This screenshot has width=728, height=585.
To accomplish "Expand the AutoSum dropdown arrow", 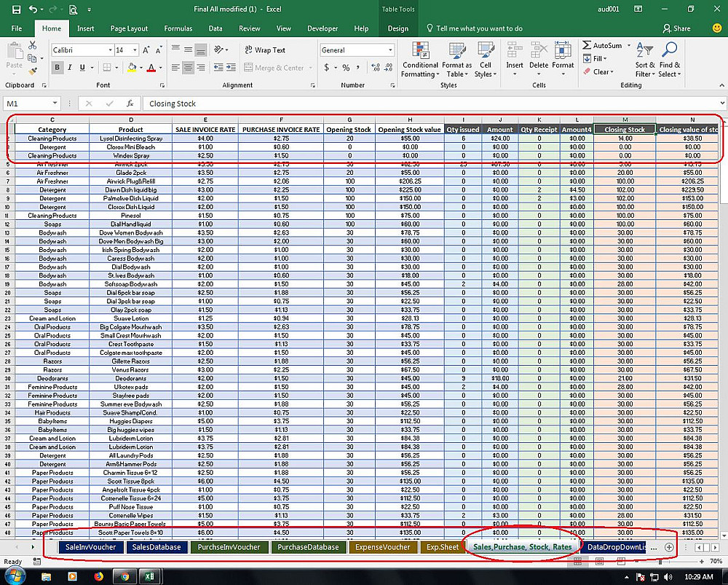I will point(629,46).
